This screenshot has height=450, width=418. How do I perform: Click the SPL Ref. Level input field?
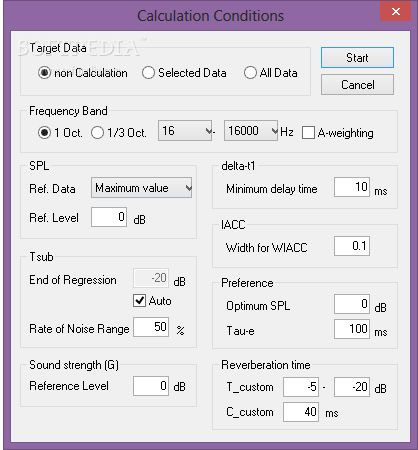pos(109,217)
